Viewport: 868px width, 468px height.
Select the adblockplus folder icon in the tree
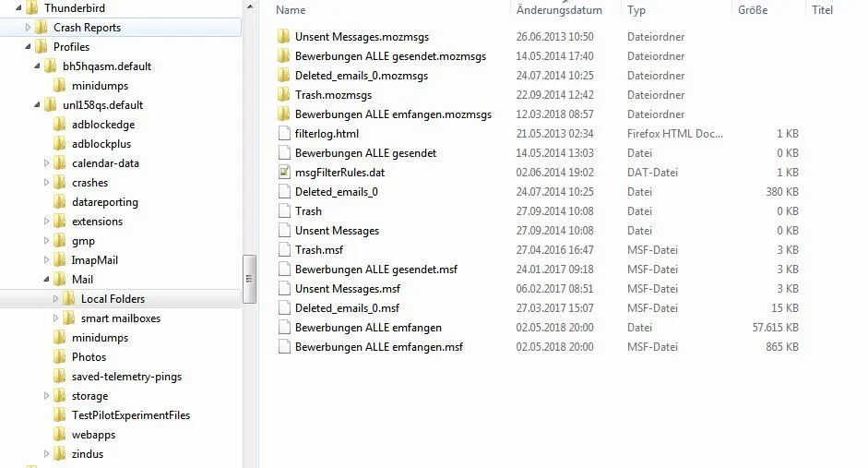(60, 144)
